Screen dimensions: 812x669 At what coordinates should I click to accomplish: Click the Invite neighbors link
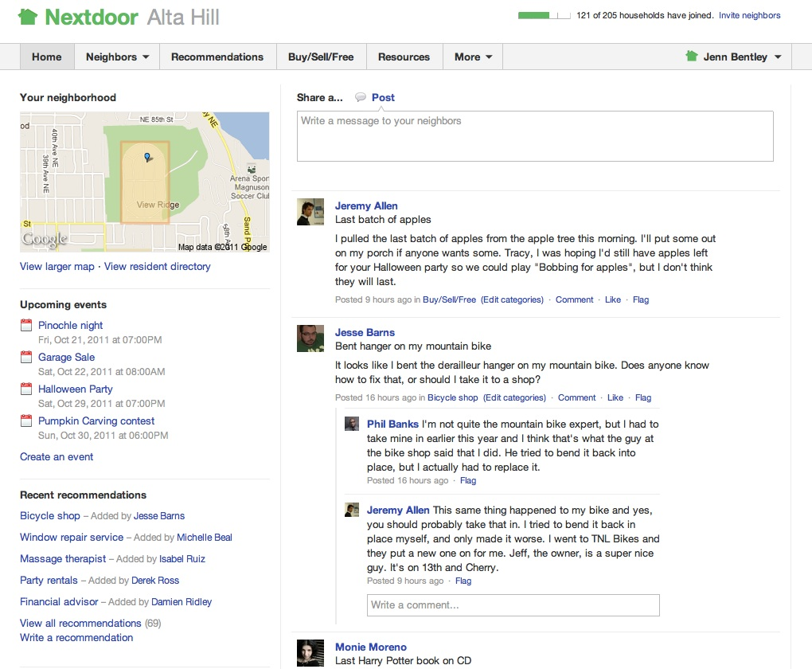coord(749,15)
